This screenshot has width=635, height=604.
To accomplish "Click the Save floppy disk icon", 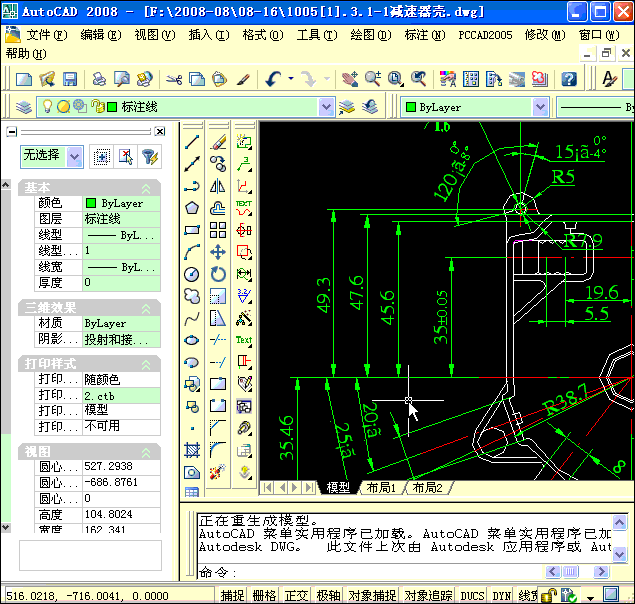I will 70,79.
